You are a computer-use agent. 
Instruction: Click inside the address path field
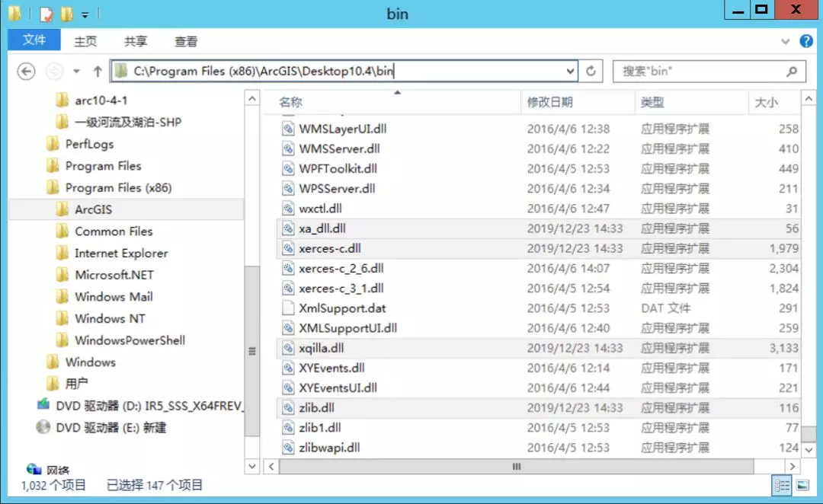pos(344,71)
